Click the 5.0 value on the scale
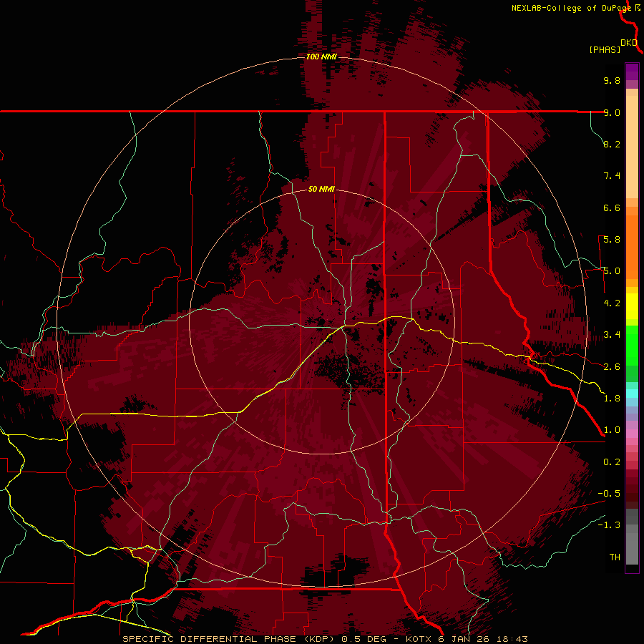This screenshot has width=644, height=644. click(x=612, y=271)
